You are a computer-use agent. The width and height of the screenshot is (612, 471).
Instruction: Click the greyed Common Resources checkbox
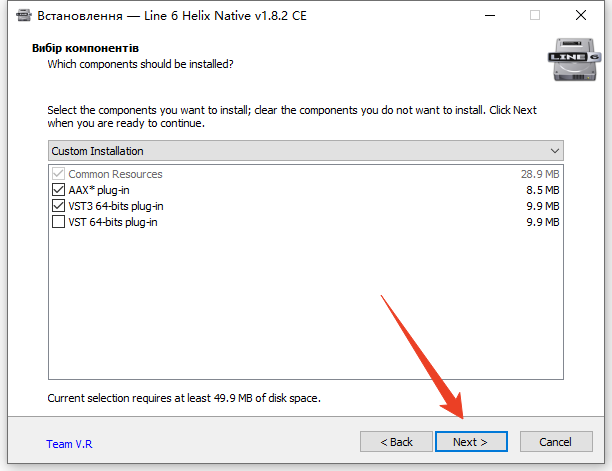coord(57,174)
